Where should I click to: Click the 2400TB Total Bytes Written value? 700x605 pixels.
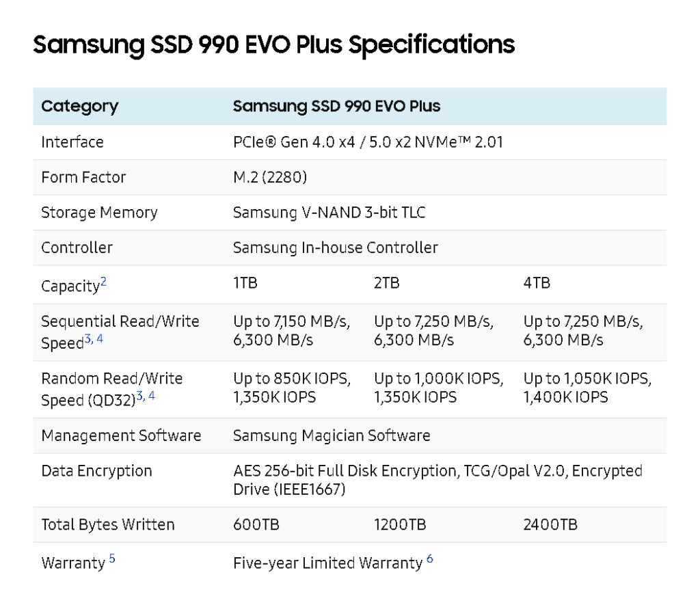click(x=550, y=524)
